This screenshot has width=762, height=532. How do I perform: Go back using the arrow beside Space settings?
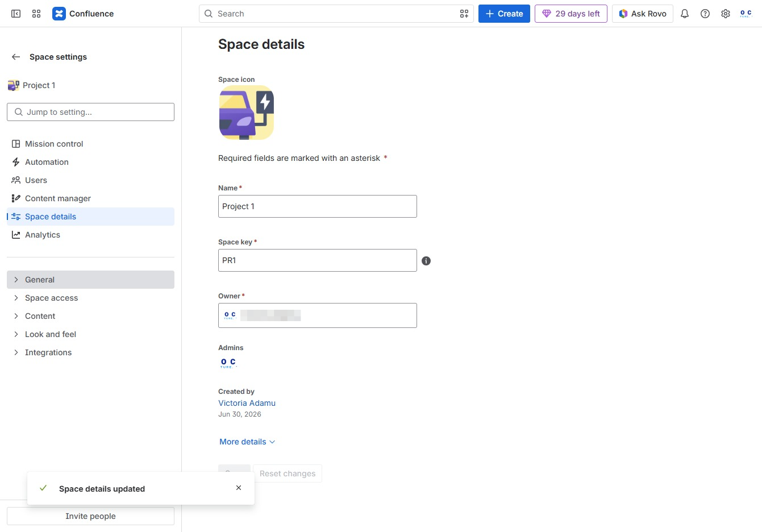[16, 57]
